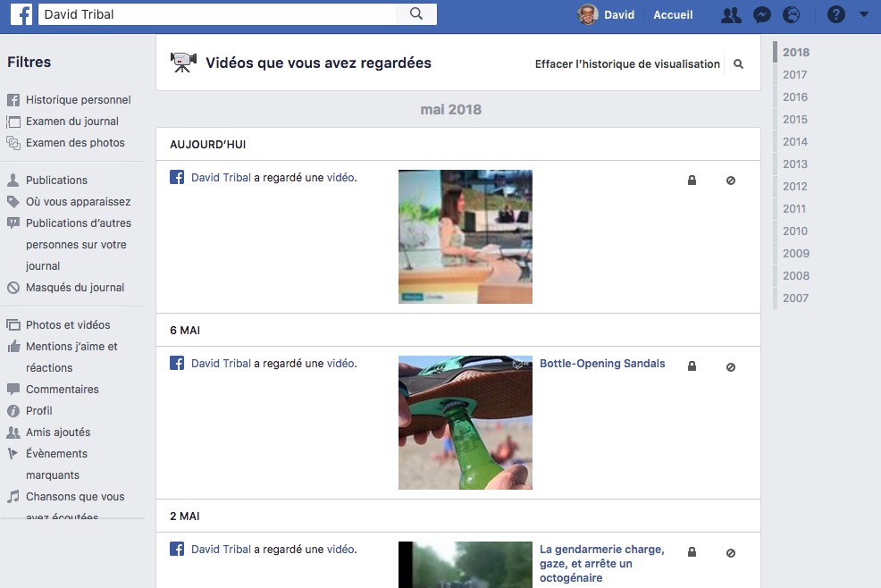
Task: Jump to year 2008 in timeline
Action: [x=796, y=276]
